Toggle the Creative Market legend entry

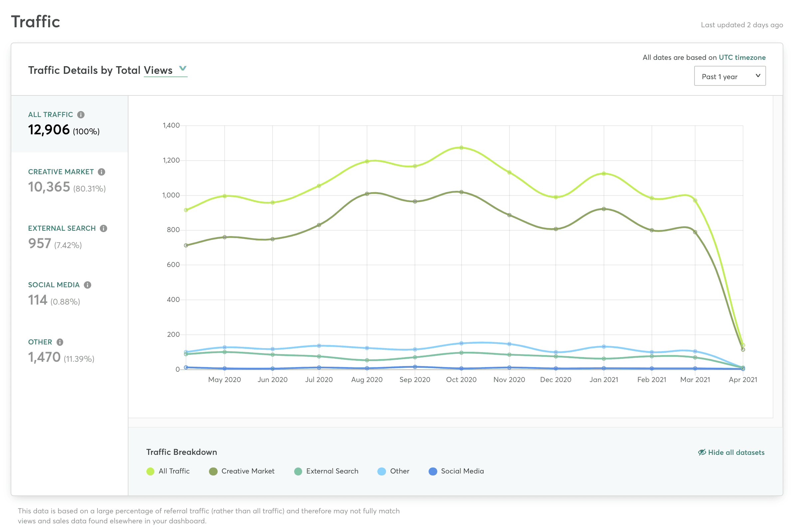[x=242, y=471]
